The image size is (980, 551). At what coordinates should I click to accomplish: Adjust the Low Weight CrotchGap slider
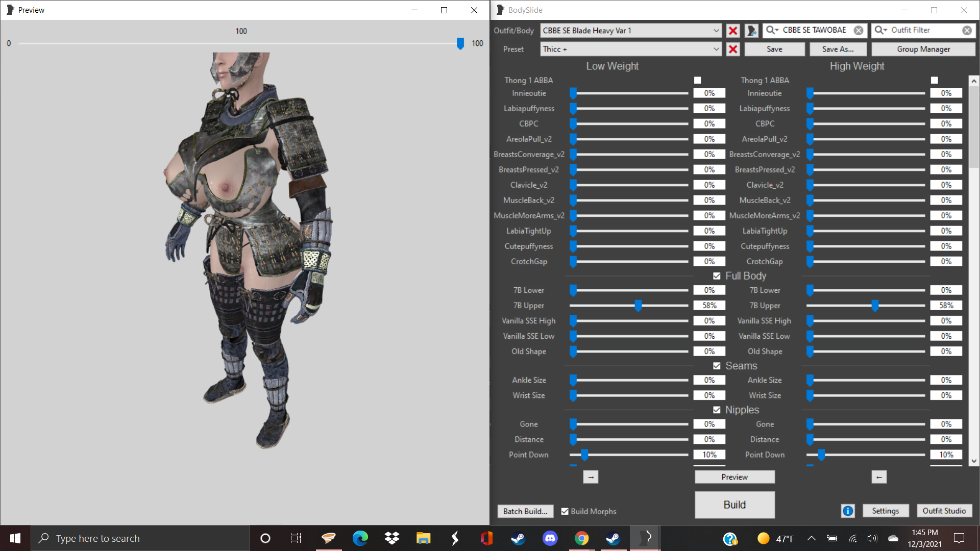point(573,261)
